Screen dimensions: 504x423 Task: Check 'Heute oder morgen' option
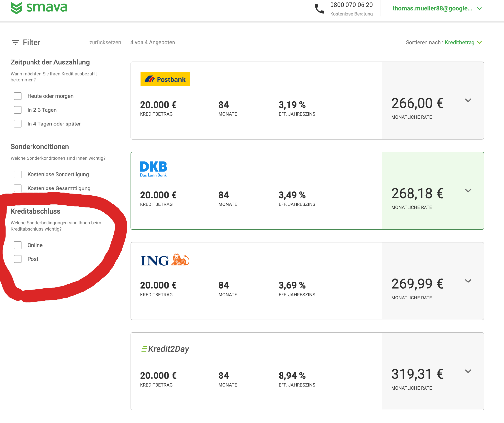click(18, 96)
